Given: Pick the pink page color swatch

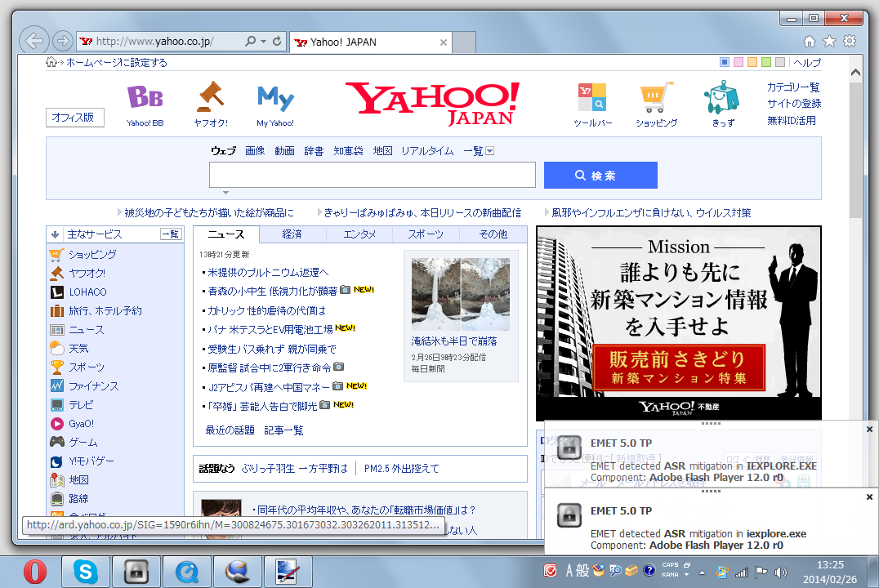Looking at the screenshot, I should point(738,62).
